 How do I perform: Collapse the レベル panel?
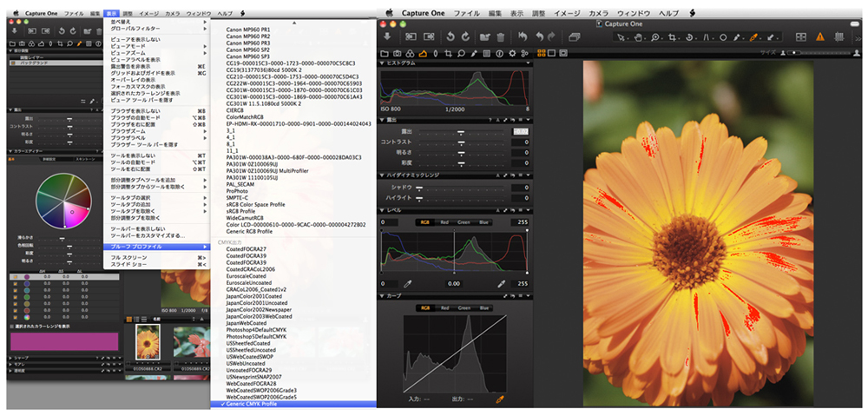pyautogui.click(x=383, y=210)
